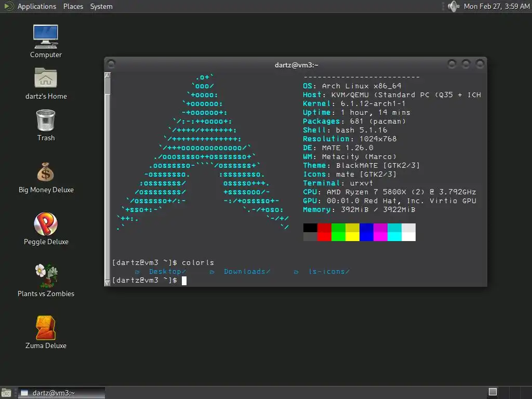
Task: Open the Applications menu
Action: pos(37,6)
